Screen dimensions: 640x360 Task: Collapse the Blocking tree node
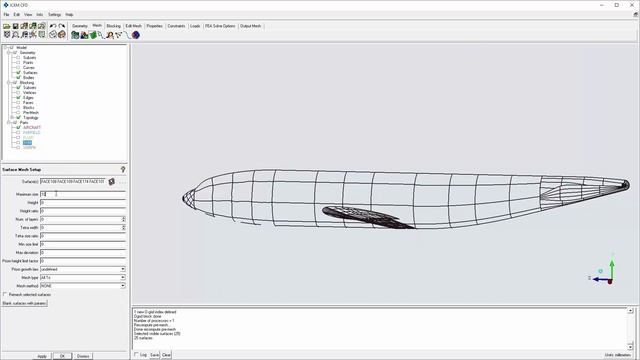9,82
